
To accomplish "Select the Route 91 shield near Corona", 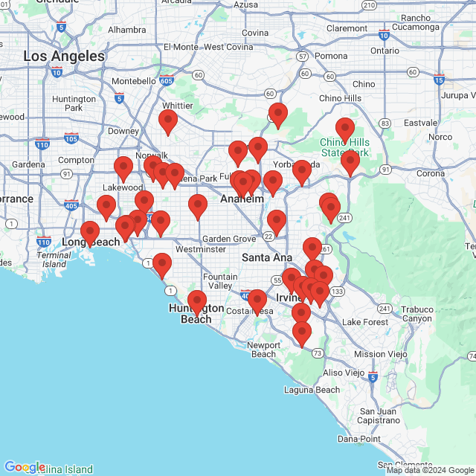I will tap(385, 170).
